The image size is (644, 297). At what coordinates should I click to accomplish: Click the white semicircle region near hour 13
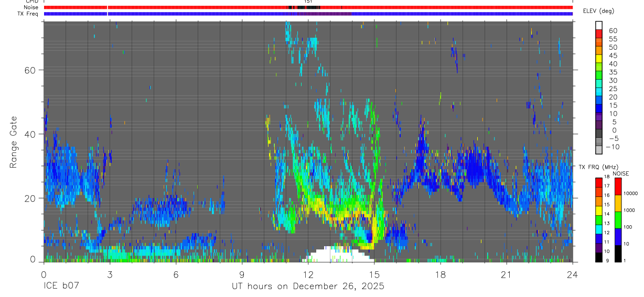click(x=338, y=254)
